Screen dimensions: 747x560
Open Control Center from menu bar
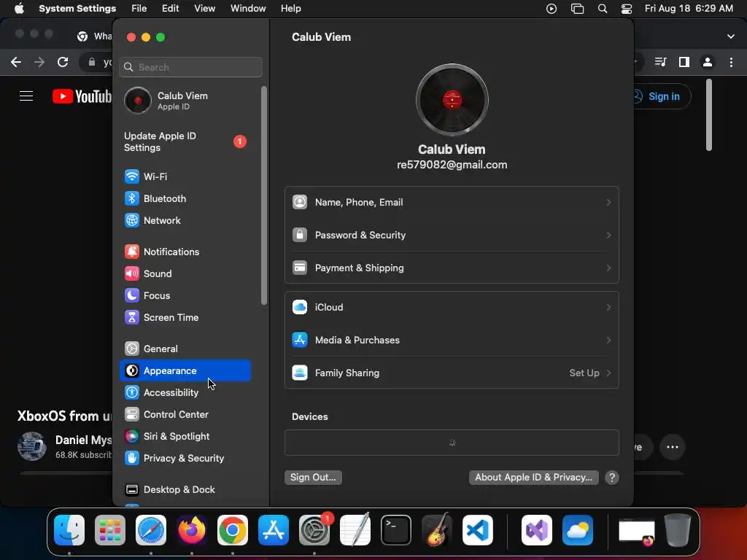[x=627, y=9]
